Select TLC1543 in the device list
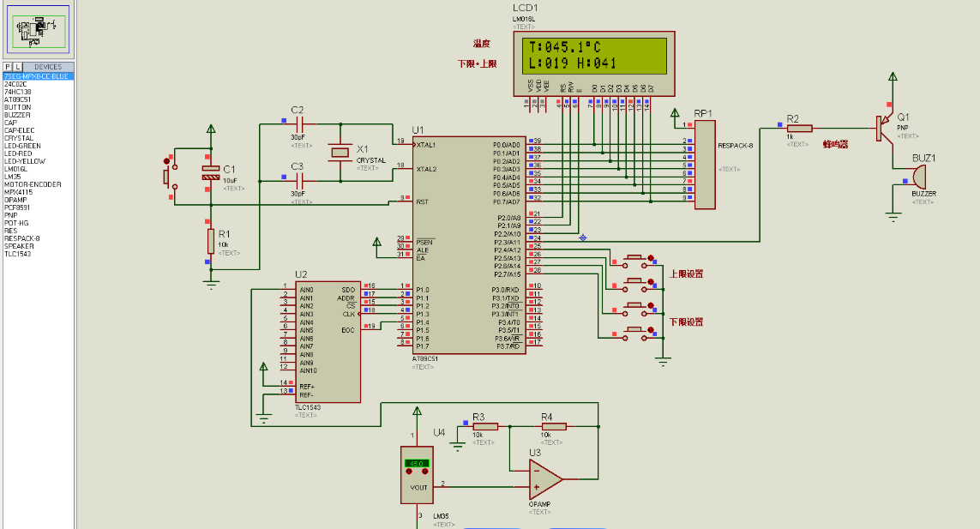Image resolution: width=980 pixels, height=529 pixels. pos(17,254)
